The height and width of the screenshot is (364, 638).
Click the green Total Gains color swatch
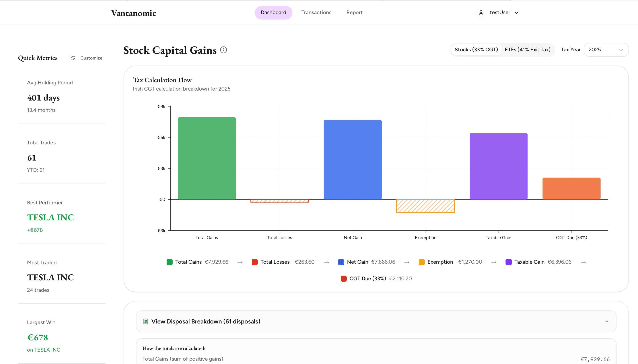[169, 262]
